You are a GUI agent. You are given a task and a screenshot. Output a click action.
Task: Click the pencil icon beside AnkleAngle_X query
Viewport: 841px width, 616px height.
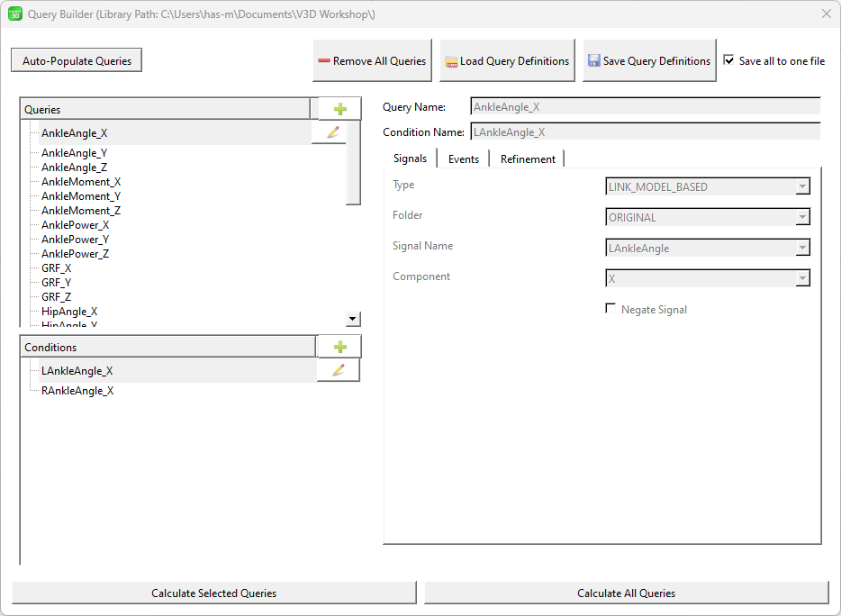tap(333, 132)
